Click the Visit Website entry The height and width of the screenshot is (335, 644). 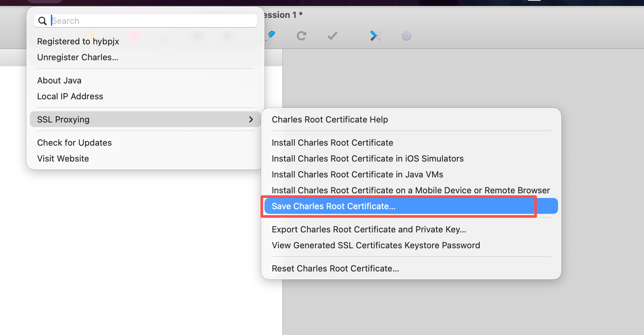click(x=63, y=159)
